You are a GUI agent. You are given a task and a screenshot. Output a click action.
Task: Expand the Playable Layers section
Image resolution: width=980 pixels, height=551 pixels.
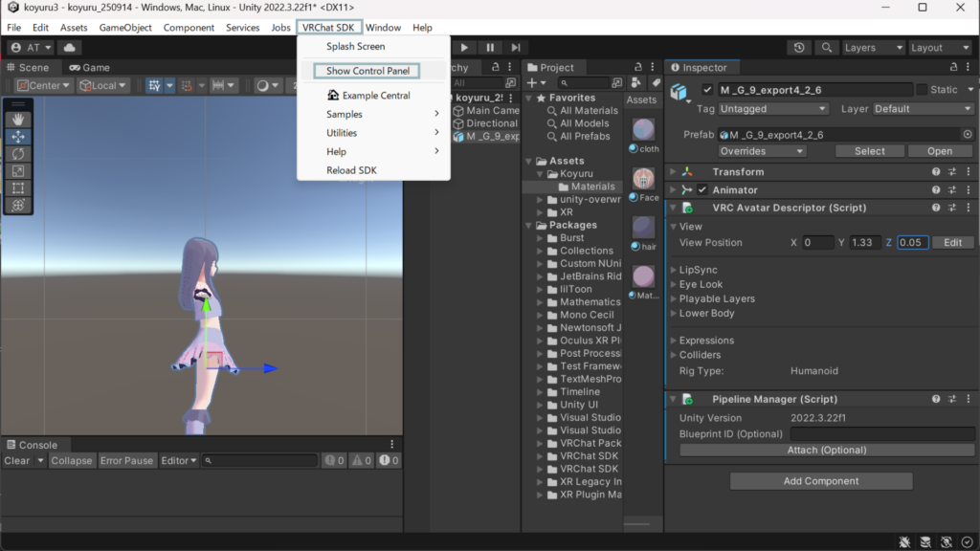pyautogui.click(x=717, y=299)
